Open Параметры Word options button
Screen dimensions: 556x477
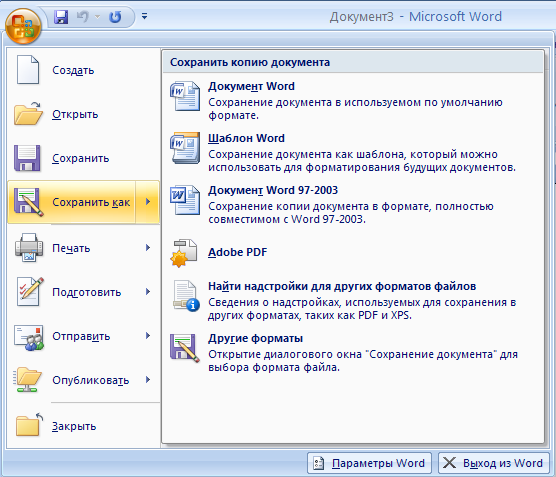tap(369, 463)
